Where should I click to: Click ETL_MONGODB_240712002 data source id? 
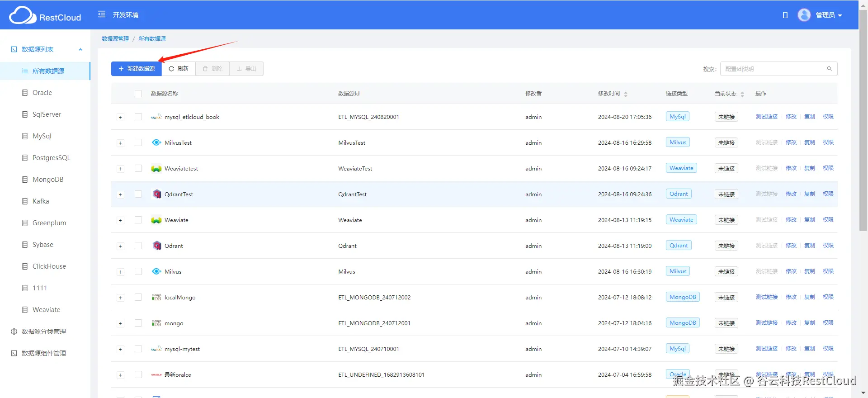tap(374, 297)
